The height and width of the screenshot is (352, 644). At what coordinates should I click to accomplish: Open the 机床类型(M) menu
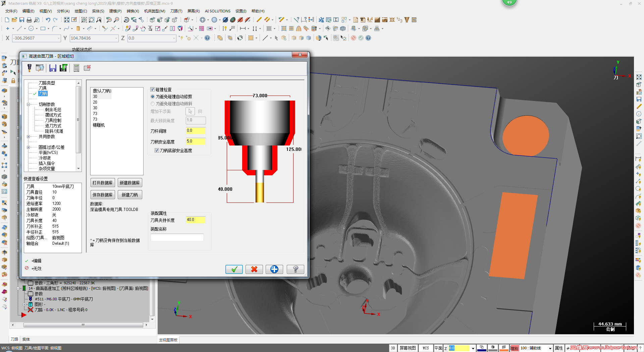click(154, 11)
